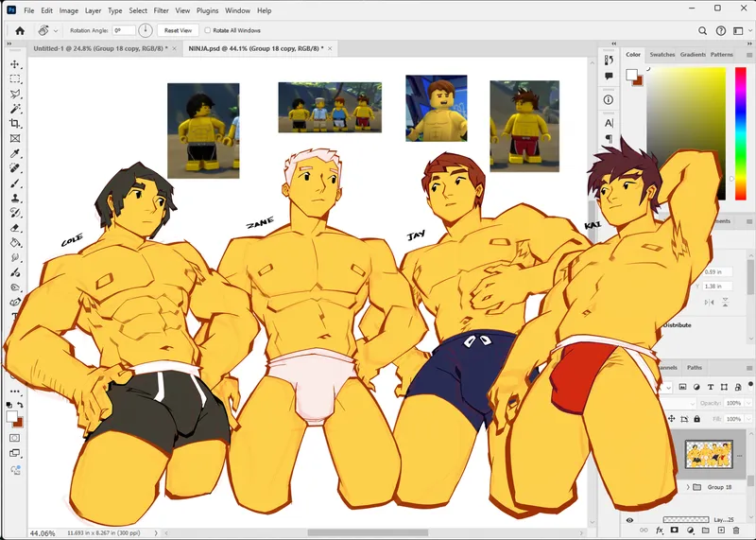This screenshot has height=540, width=756.
Task: Open the layer style fx icon
Action: tap(660, 531)
